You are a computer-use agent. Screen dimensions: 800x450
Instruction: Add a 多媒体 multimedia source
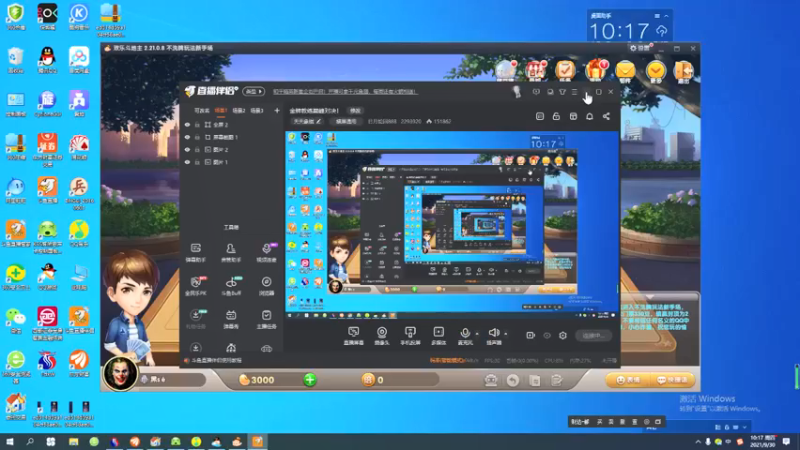tap(438, 336)
